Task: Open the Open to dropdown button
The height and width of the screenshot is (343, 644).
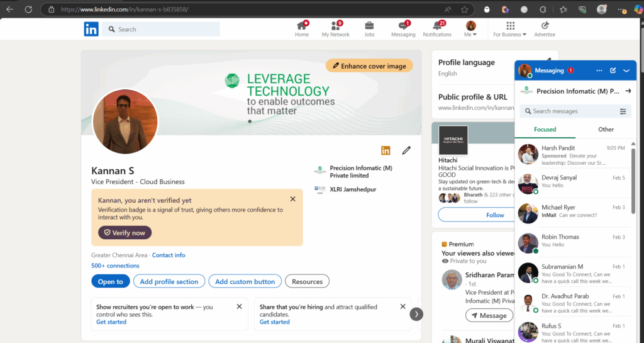Action: click(111, 281)
